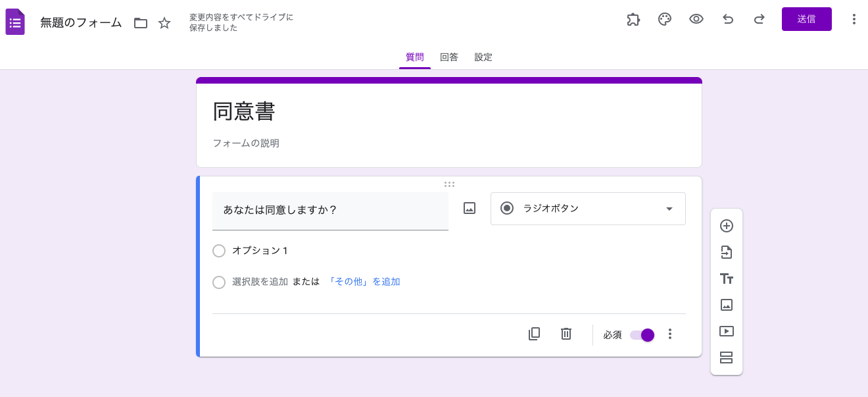Switch to the 回答 tab
Image resolution: width=868 pixels, height=397 pixels.
tap(449, 57)
